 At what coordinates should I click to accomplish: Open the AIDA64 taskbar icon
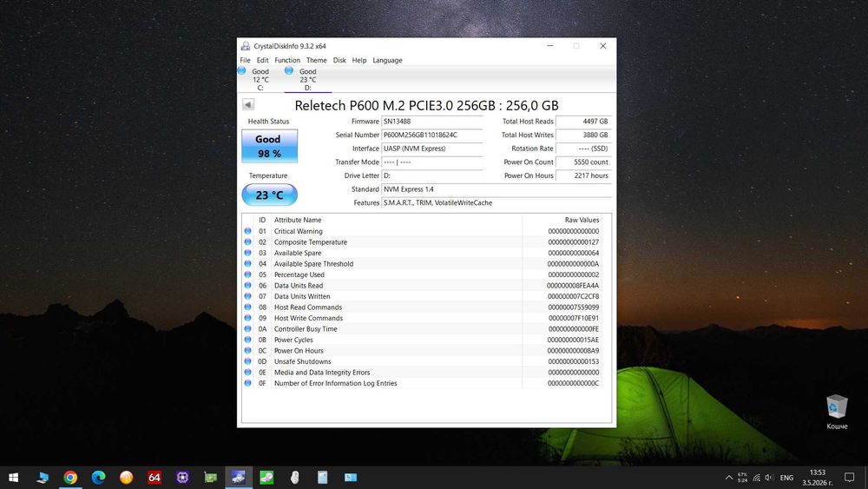click(x=155, y=478)
